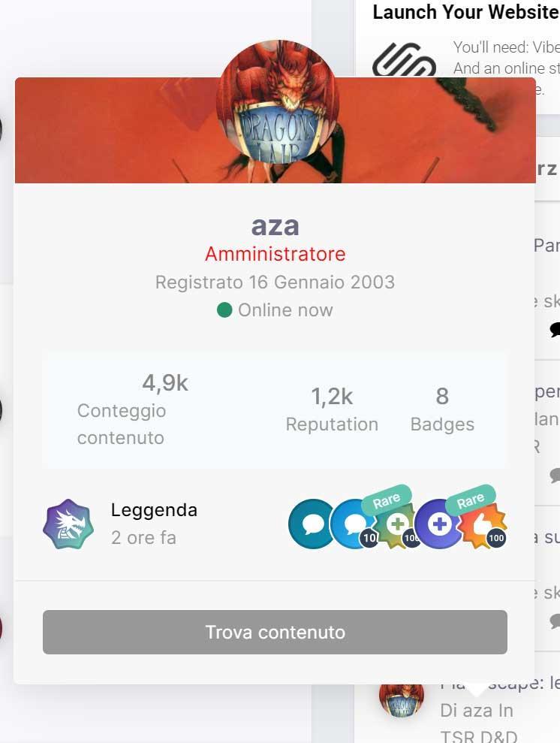This screenshot has height=743, width=560.
Task: Click the Trova contenuto button
Action: point(275,632)
